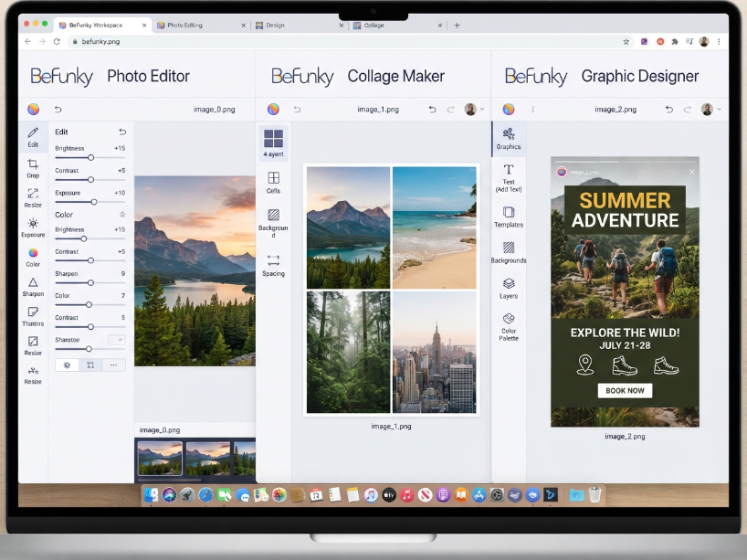
Task: Click the Color slider handle valued 7
Action: click(89, 304)
